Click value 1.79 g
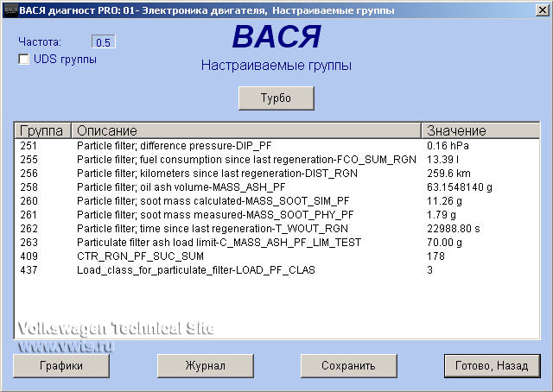 pos(442,215)
